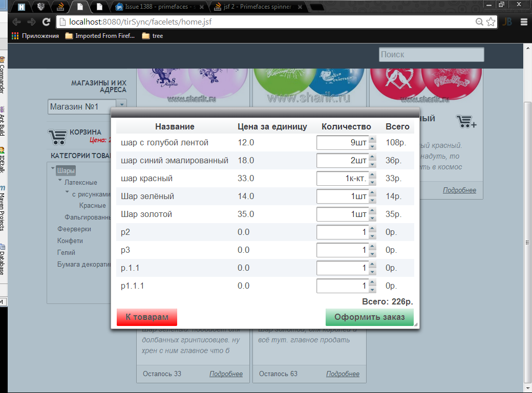Click quantity field for p1.1.1
The image size is (532, 393).
click(343, 286)
